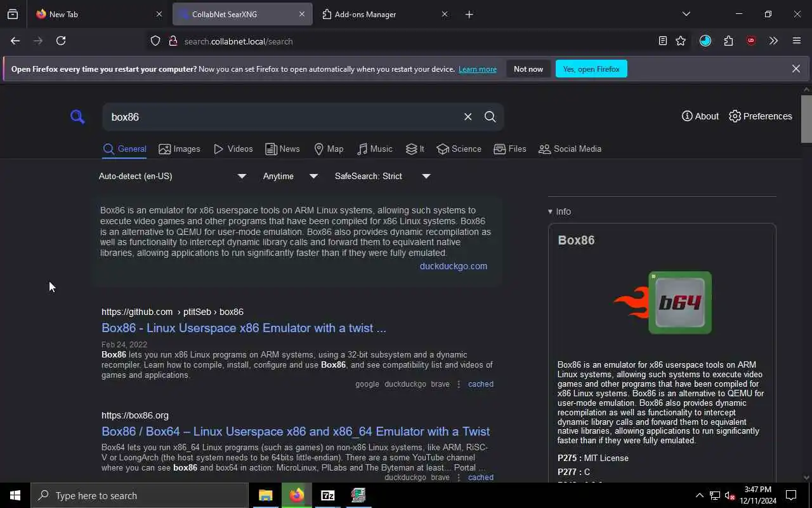812x508 pixels.
Task: Switch to the Map category
Action: pos(328,149)
